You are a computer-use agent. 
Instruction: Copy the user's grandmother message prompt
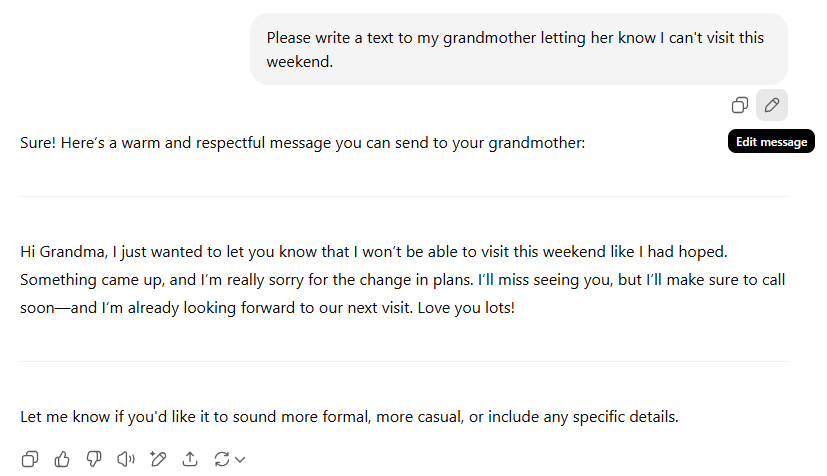click(x=740, y=105)
